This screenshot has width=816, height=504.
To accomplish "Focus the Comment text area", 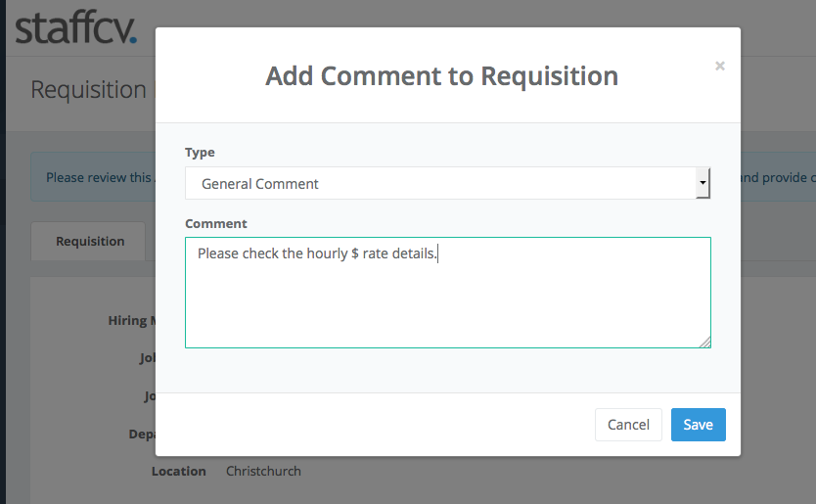I will (x=447, y=293).
